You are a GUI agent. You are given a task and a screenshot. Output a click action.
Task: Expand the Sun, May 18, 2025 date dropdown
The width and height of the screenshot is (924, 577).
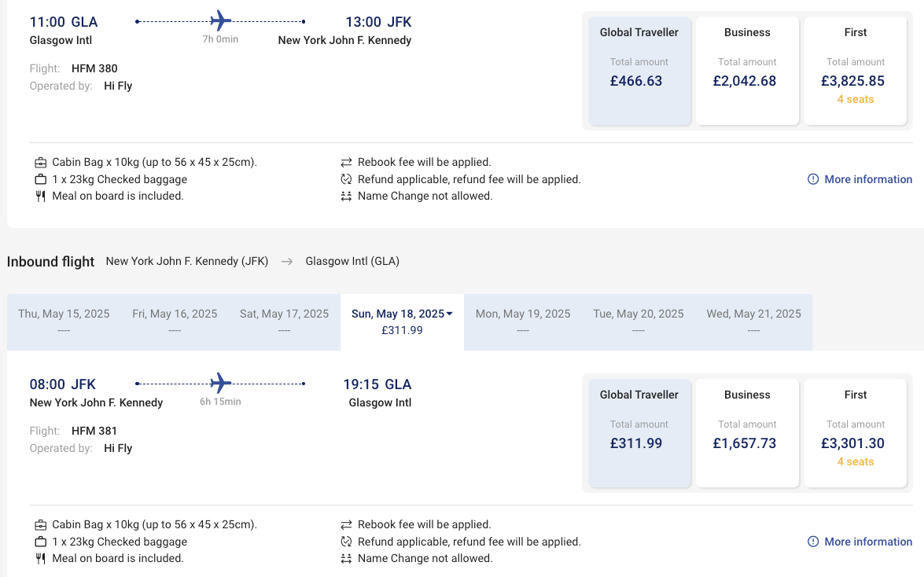coord(450,314)
